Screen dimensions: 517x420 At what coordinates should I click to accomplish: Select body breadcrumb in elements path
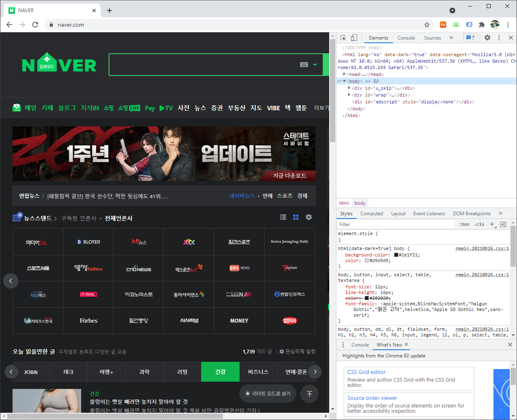pyautogui.click(x=360, y=203)
